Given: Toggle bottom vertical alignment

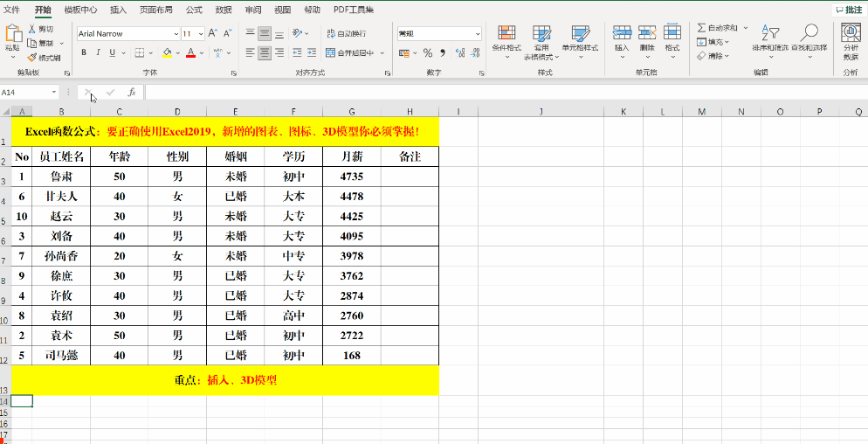Looking at the screenshot, I should (x=279, y=34).
